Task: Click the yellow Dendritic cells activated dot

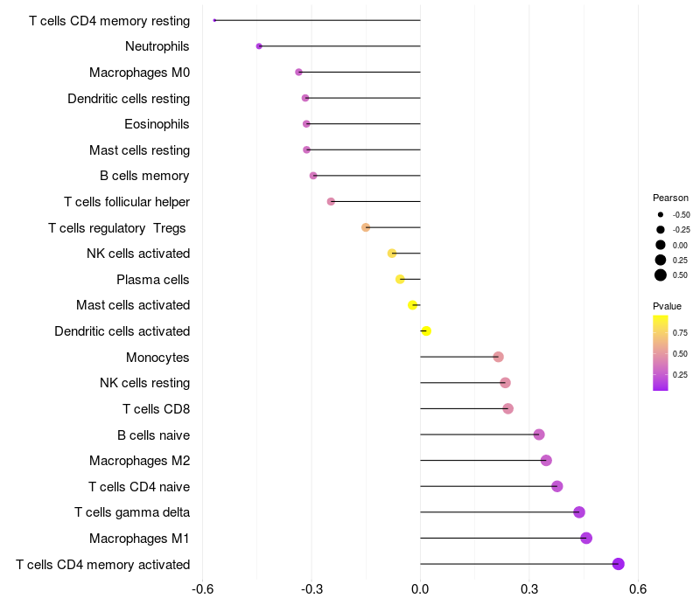Action: point(426,331)
